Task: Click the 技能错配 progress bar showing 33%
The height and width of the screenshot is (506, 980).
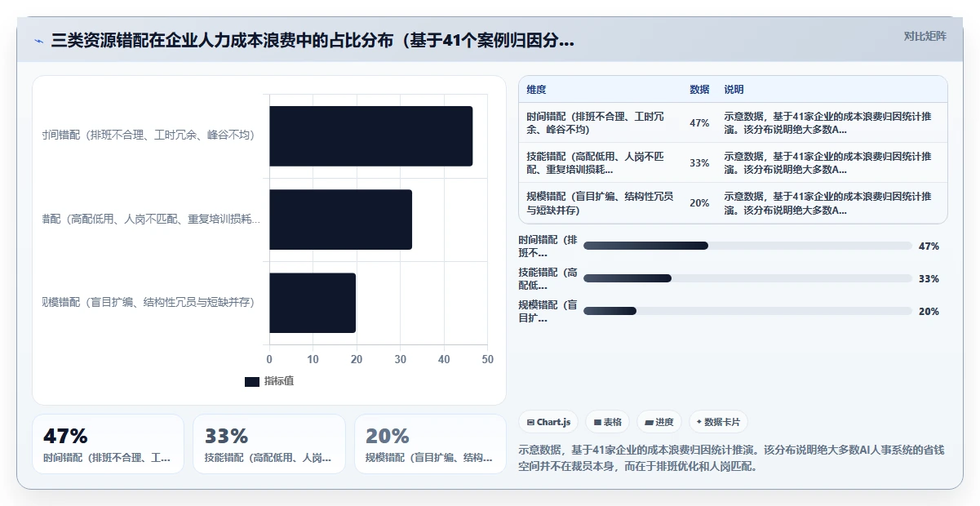Action: pyautogui.click(x=747, y=278)
